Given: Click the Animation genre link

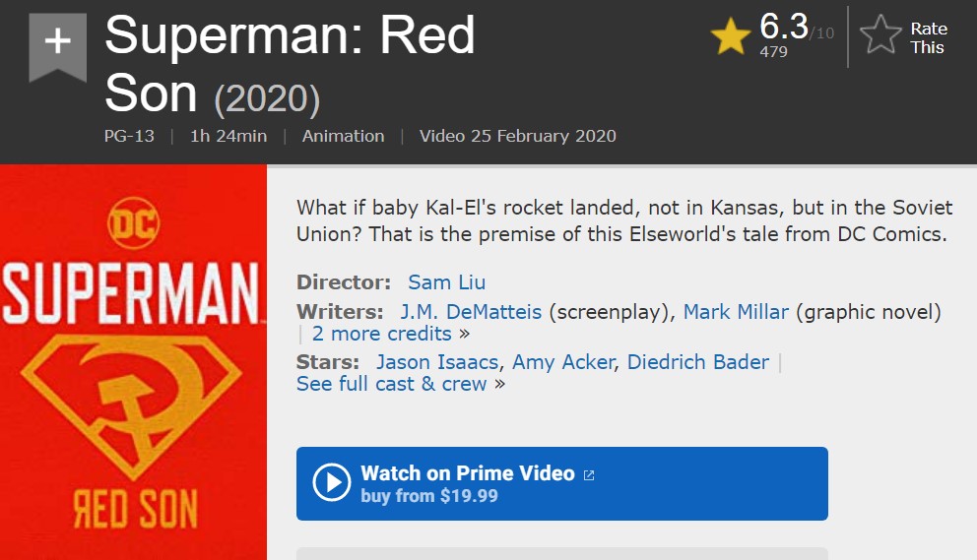Looking at the screenshot, I should tap(343, 136).
